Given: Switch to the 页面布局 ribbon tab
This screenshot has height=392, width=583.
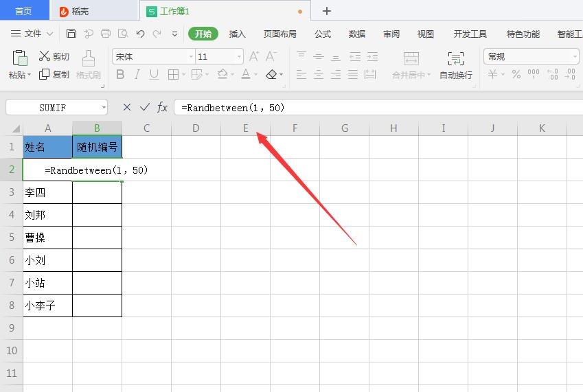Looking at the screenshot, I should point(280,34).
